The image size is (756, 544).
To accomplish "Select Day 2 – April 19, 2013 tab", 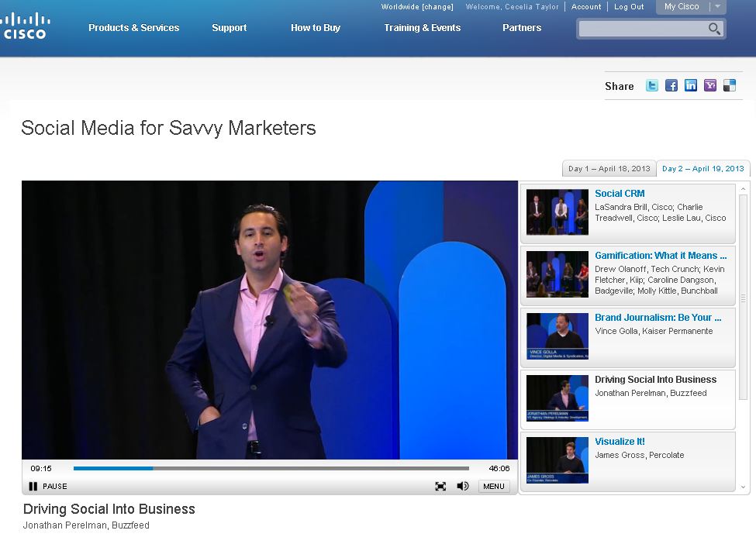I will coord(703,169).
